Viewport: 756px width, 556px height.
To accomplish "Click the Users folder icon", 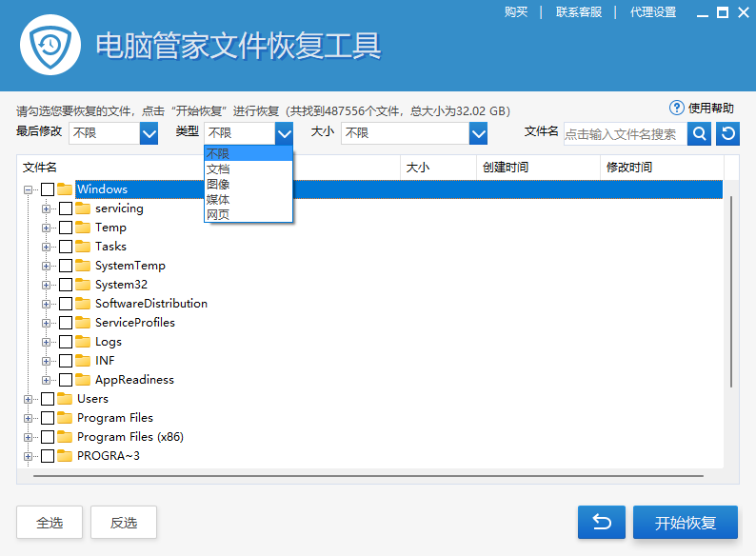I will pyautogui.click(x=65, y=399).
